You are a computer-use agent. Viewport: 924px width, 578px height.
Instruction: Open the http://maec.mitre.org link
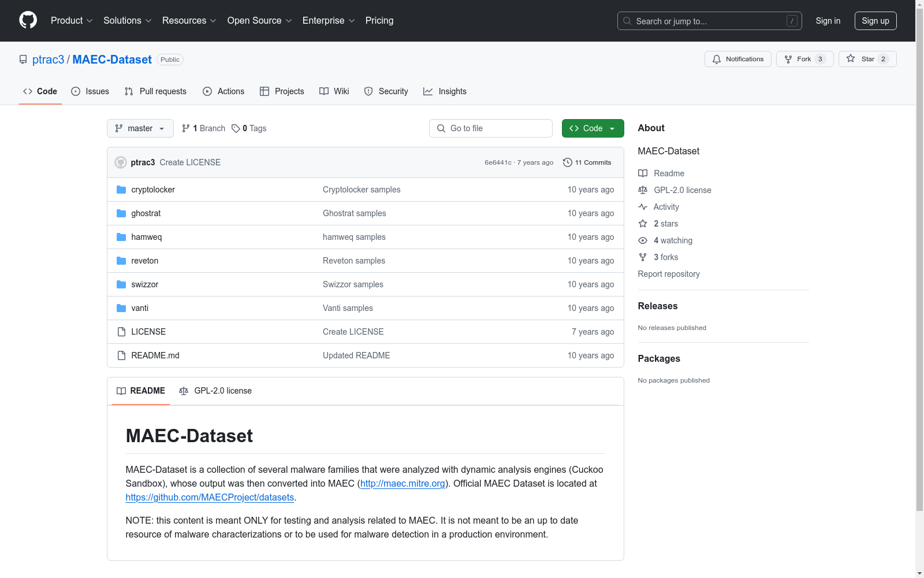[x=403, y=483]
